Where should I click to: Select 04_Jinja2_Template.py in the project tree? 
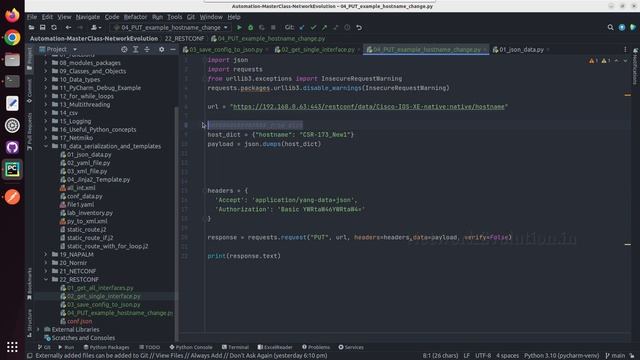tap(98, 180)
